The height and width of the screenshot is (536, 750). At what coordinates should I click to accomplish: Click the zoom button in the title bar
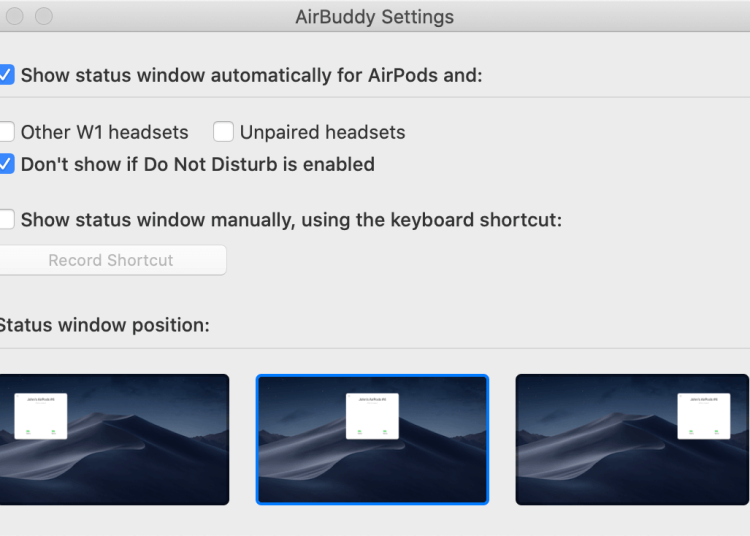pyautogui.click(x=43, y=17)
